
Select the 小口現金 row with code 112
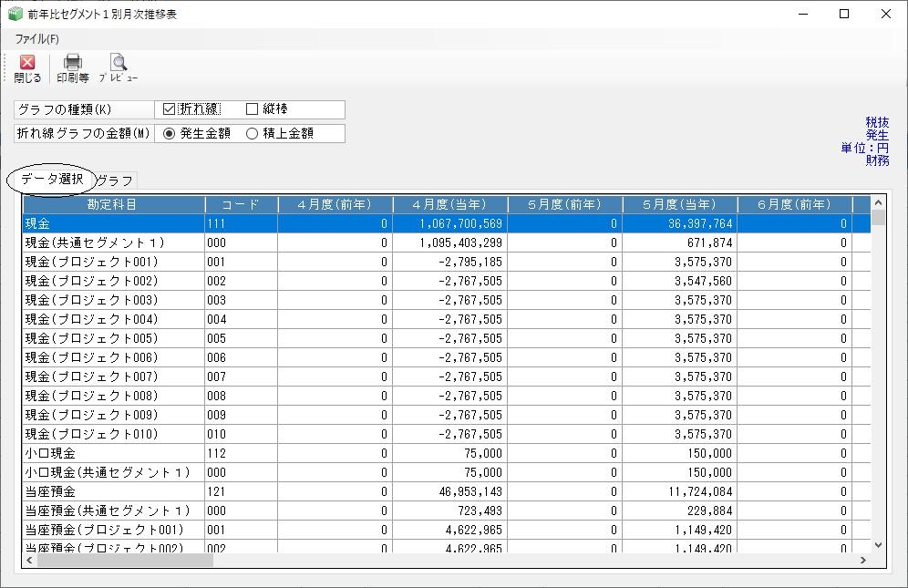tap(447, 453)
